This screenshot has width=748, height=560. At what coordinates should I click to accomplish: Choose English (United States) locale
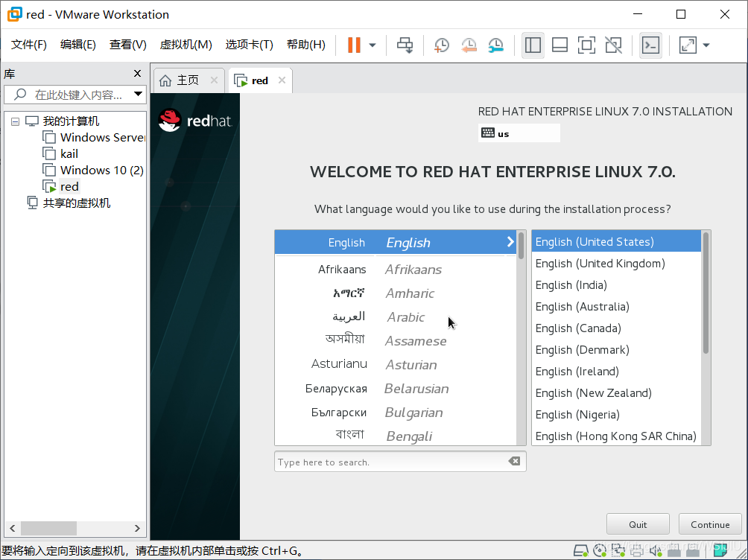(x=616, y=242)
